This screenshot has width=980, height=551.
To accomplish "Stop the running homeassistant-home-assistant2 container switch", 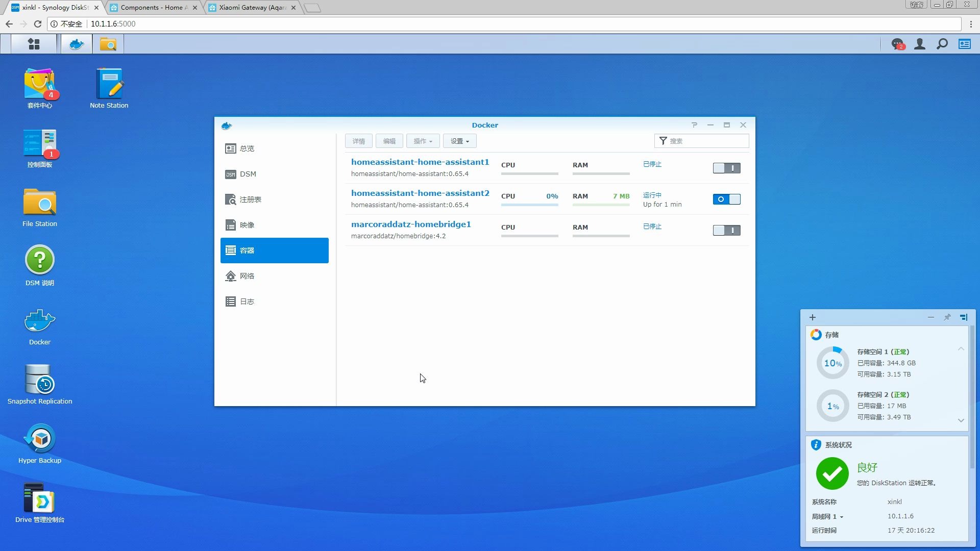I will (x=726, y=199).
